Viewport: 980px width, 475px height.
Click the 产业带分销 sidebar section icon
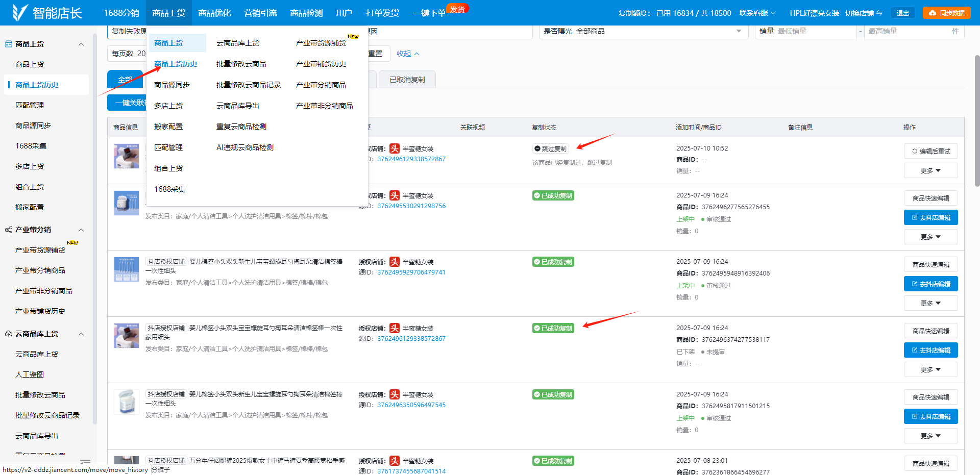9,230
